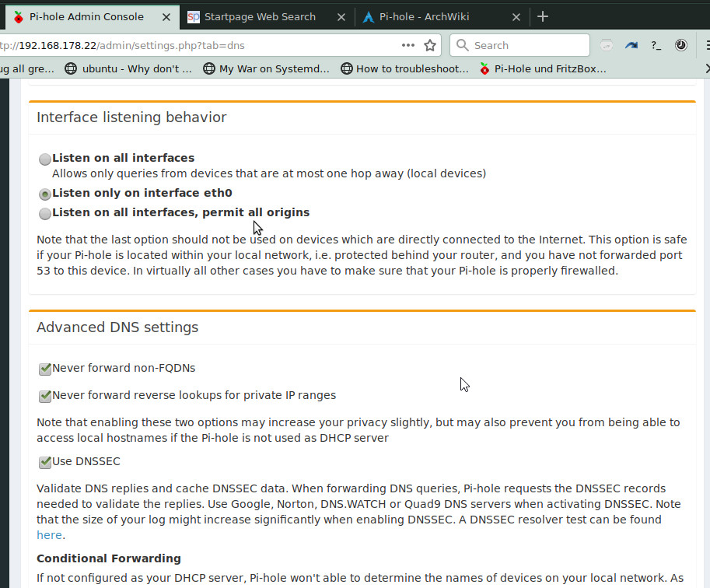Open 'My War on Systemd...' bookmark
Image resolution: width=710 pixels, height=588 pixels.
point(266,69)
